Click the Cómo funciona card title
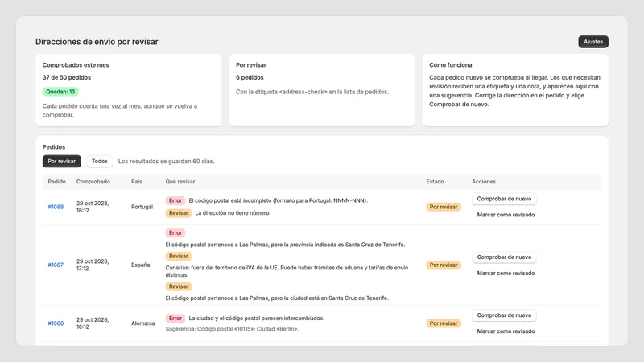This screenshot has height=362, width=644. tap(451, 65)
